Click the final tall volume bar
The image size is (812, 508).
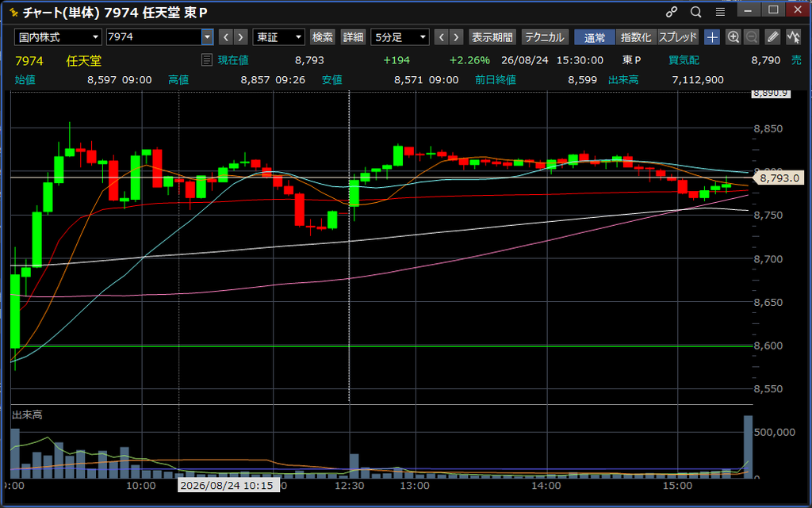click(x=748, y=446)
